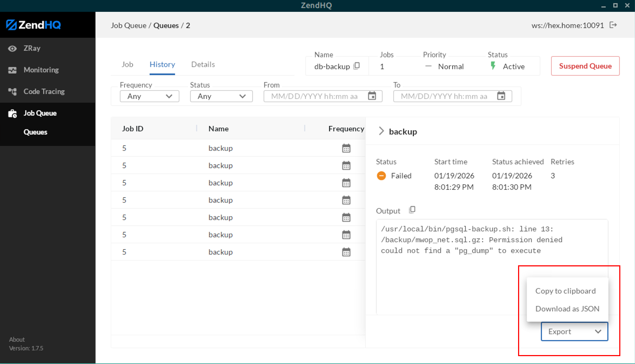The image size is (635, 364).
Task: Copy the db-backup queue name icon
Action: (x=356, y=66)
